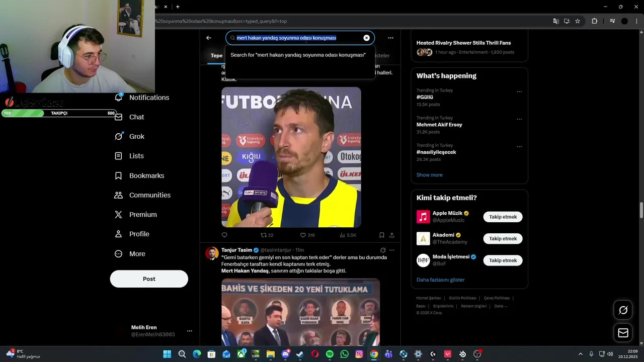The image size is (644, 362).
Task: Bookmark the interview video tweet
Action: pyautogui.click(x=382, y=235)
